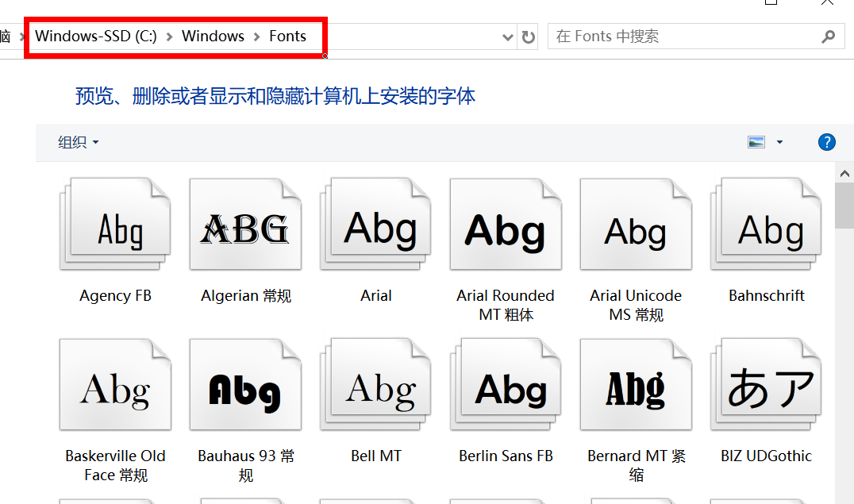Select the Bahnschrift font family icon
The height and width of the screenshot is (504, 854).
(767, 224)
